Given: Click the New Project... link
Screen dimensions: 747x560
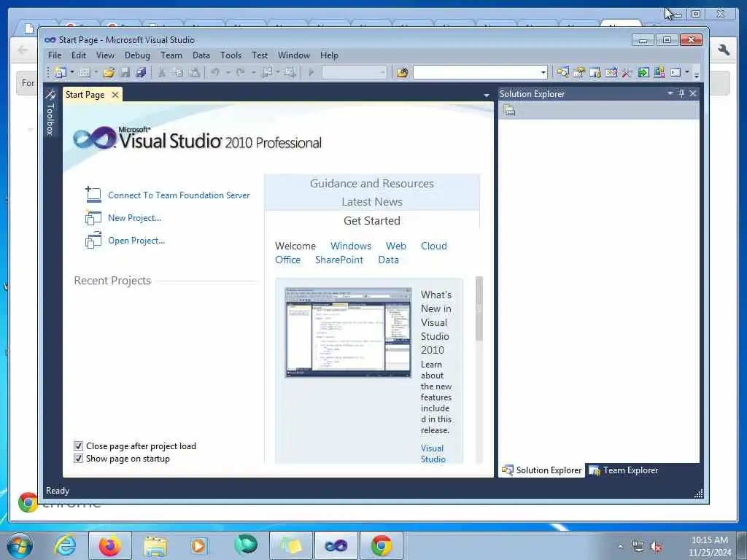Looking at the screenshot, I should [134, 218].
